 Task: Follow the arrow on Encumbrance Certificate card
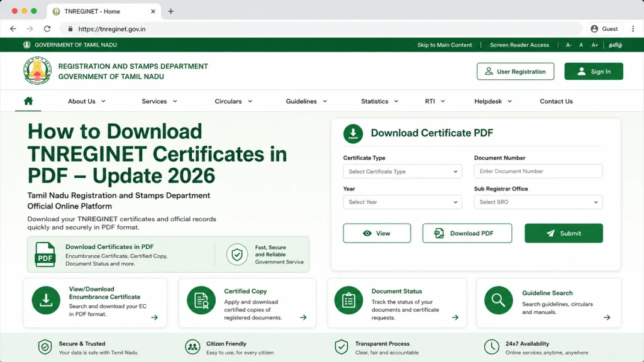click(155, 317)
